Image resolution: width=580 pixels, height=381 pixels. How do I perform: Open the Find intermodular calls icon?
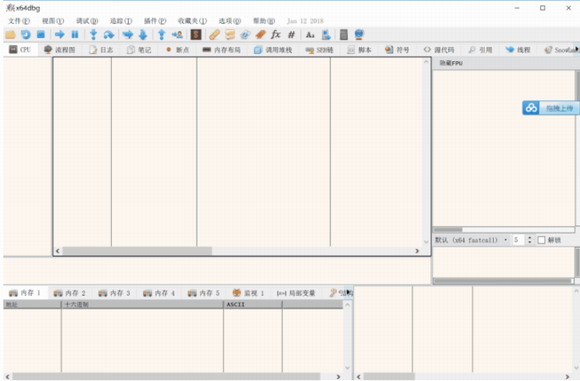coord(326,35)
